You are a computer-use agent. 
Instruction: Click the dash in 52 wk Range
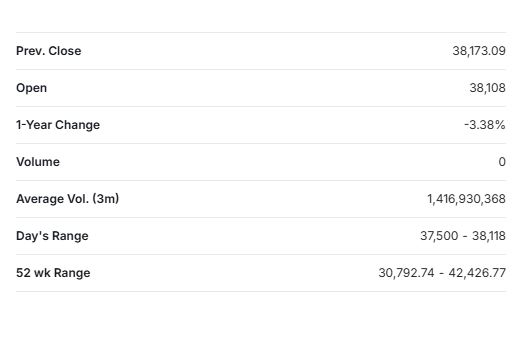[x=441, y=273]
